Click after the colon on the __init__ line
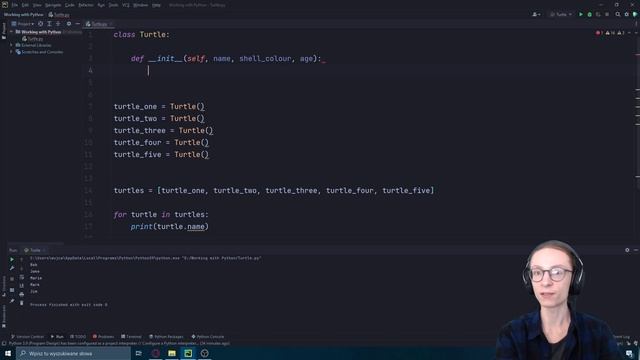This screenshot has height=360, width=640. coord(322,59)
